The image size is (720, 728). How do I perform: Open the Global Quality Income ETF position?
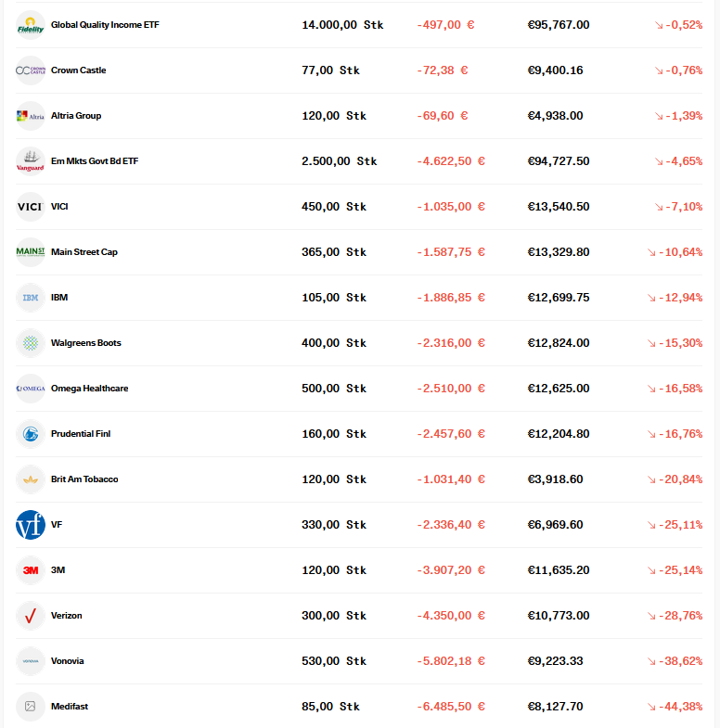pyautogui.click(x=105, y=25)
